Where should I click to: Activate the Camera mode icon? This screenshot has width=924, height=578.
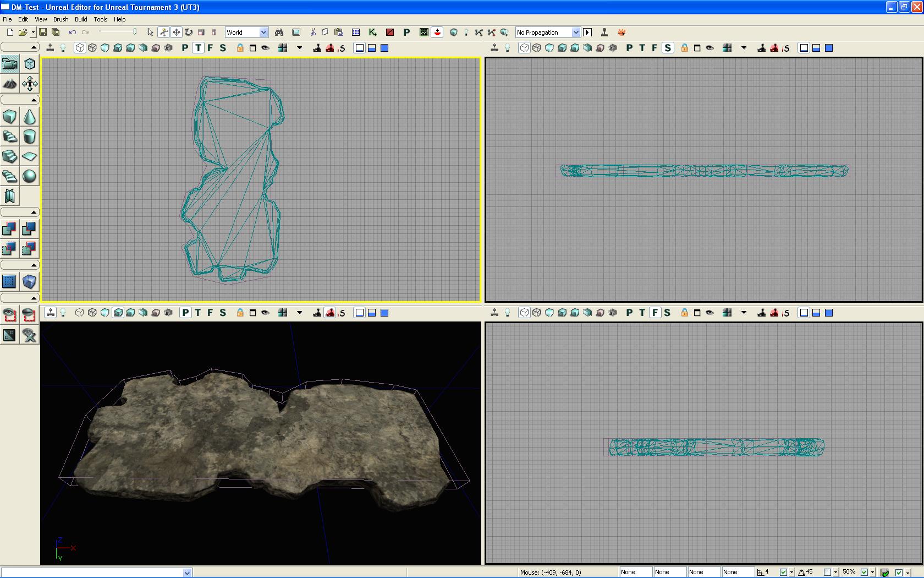(9, 64)
